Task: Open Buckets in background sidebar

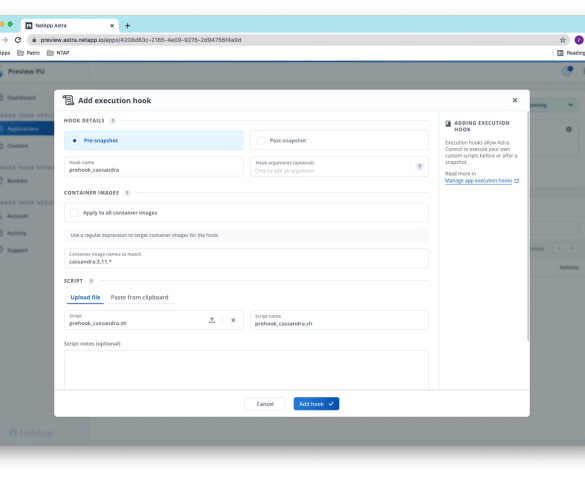Action: click(x=17, y=181)
